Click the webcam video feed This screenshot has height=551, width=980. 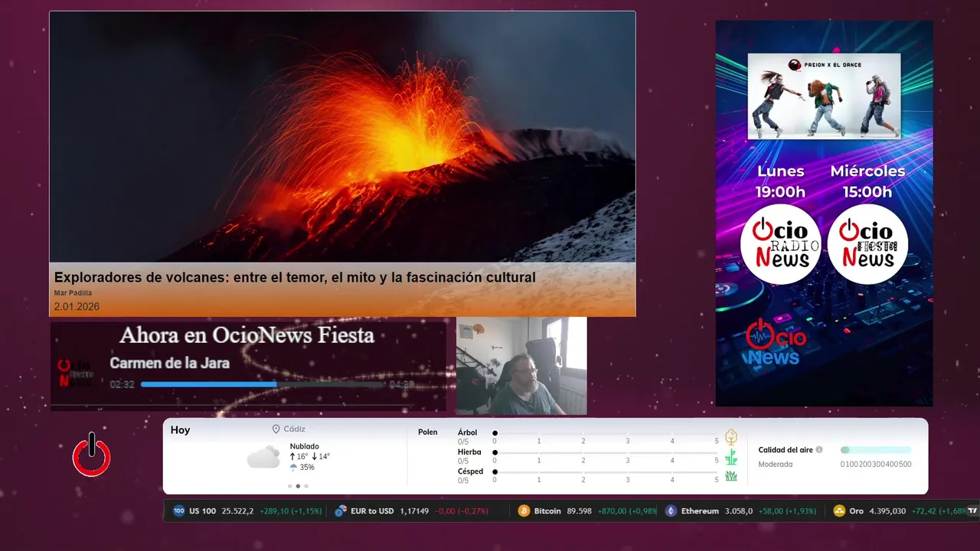click(x=521, y=366)
